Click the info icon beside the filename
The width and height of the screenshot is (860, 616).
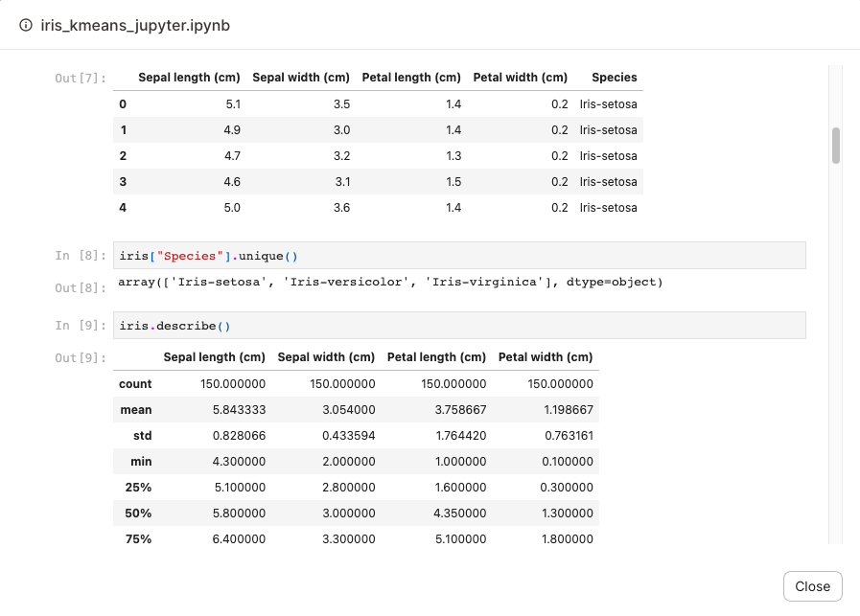coord(24,26)
